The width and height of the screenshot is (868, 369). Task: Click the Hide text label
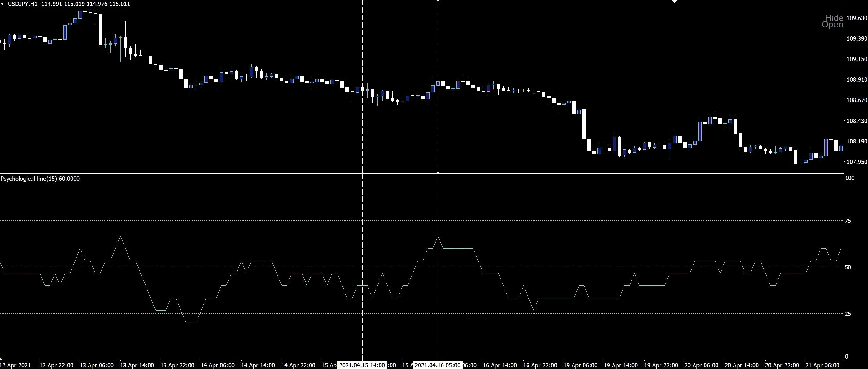pyautogui.click(x=834, y=18)
